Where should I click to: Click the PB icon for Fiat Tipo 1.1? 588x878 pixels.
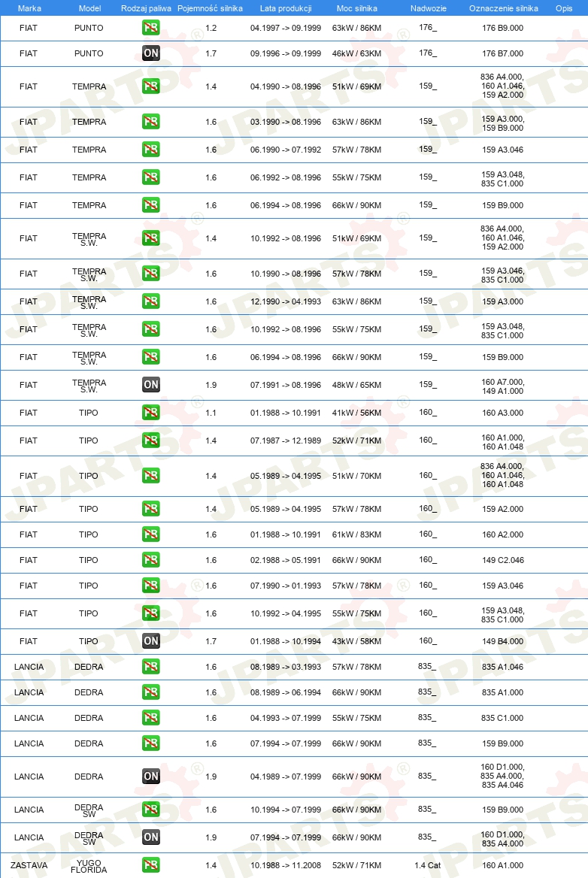pyautogui.click(x=150, y=413)
